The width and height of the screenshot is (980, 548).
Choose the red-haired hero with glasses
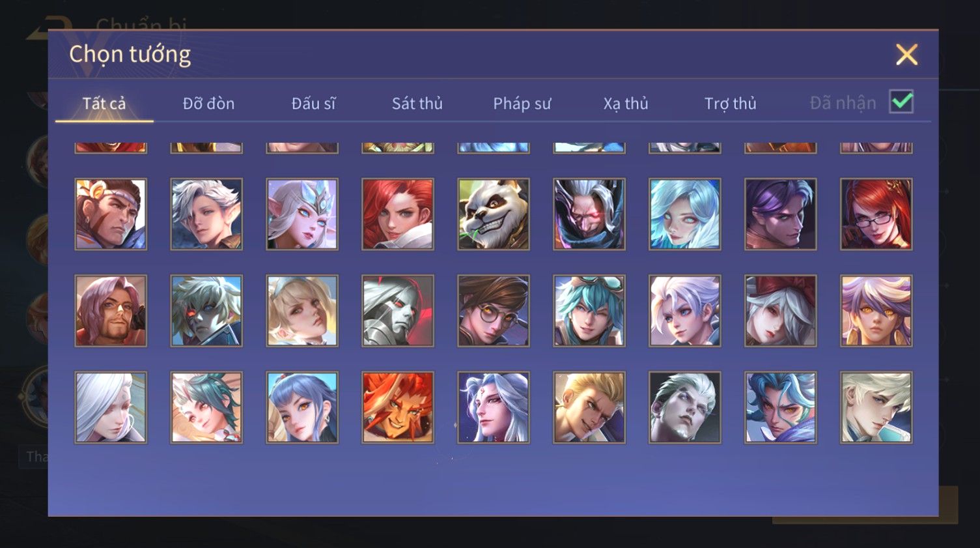click(876, 214)
